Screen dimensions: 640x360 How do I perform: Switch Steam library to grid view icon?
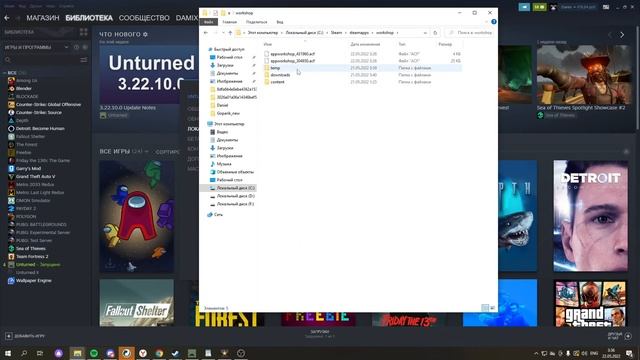click(x=84, y=32)
